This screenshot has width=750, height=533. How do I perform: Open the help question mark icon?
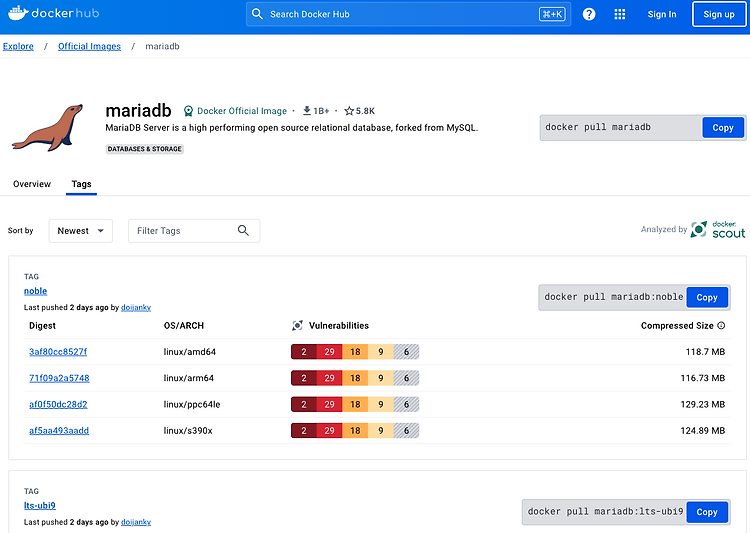[589, 14]
